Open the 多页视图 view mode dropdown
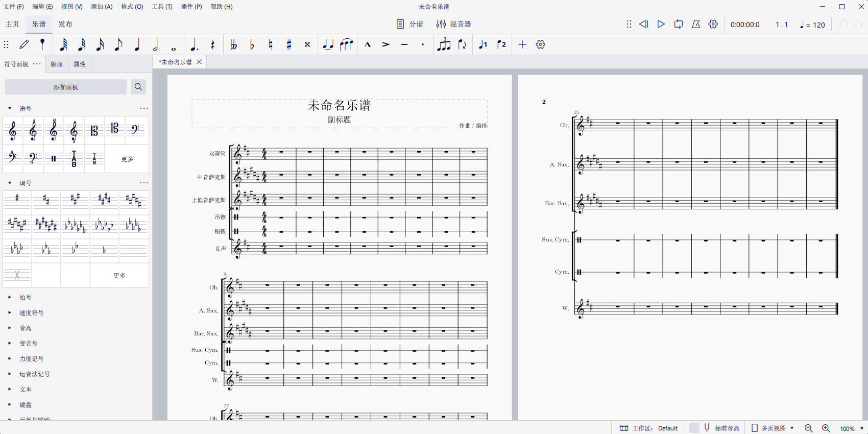Image resolution: width=868 pixels, height=434 pixels. click(773, 428)
